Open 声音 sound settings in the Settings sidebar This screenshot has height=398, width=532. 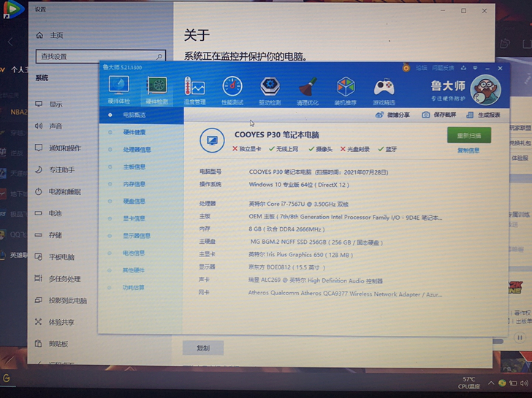(x=56, y=126)
